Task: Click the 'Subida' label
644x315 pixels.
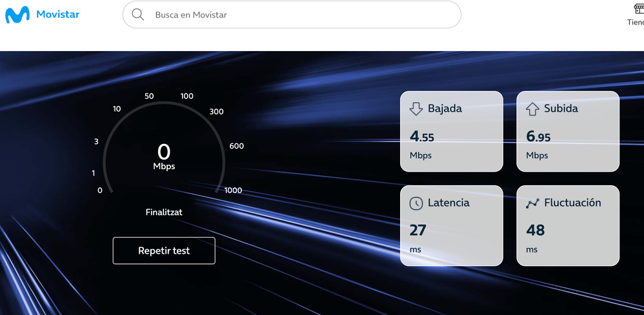Action: 561,108
